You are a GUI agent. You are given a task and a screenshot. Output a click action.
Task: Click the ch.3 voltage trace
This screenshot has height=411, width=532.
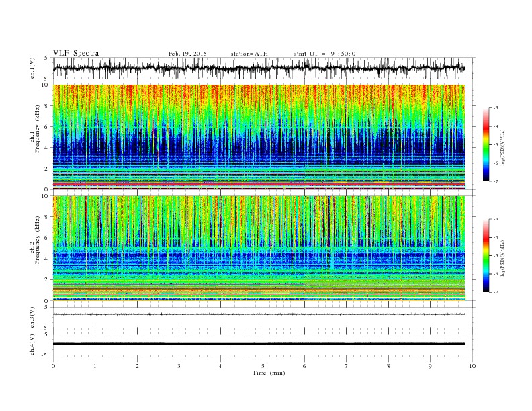259,314
